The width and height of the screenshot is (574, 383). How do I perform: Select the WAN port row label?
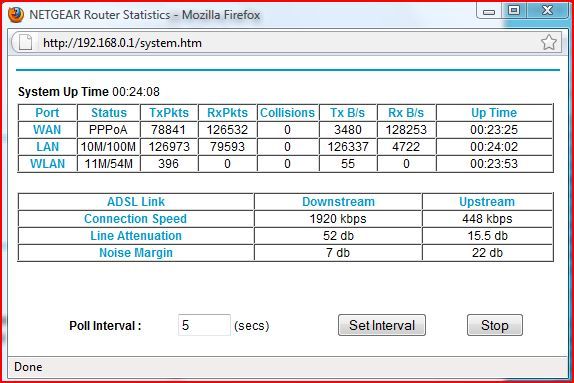47,130
